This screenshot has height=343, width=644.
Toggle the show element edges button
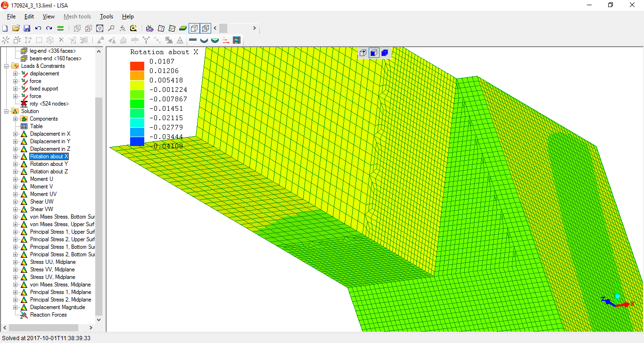[x=206, y=28]
